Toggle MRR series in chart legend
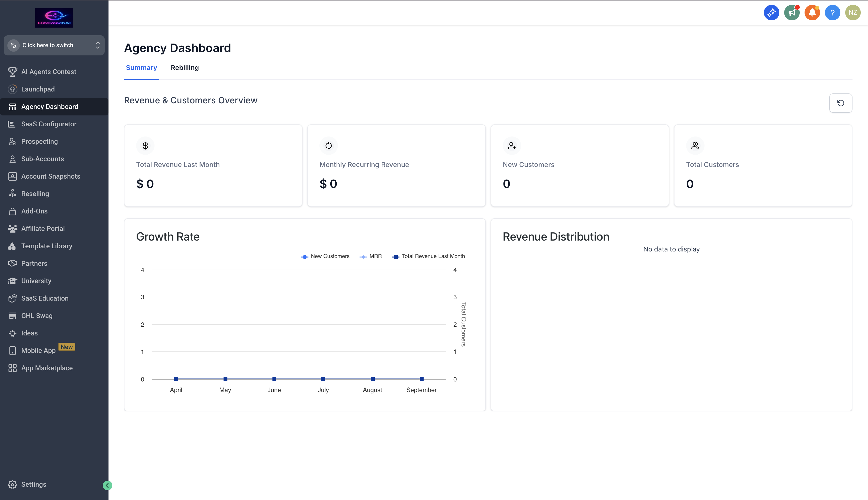The height and width of the screenshot is (500, 868). 371,256
